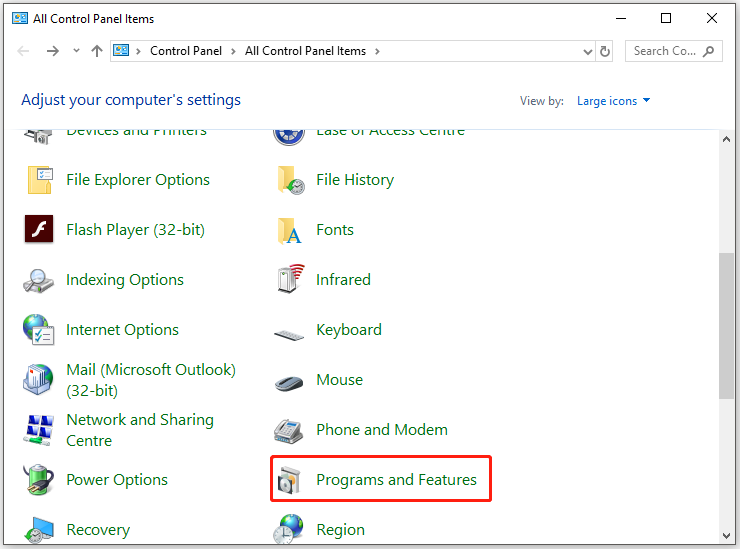Open the Internet Options globe icon
740x549 pixels.
tap(38, 329)
